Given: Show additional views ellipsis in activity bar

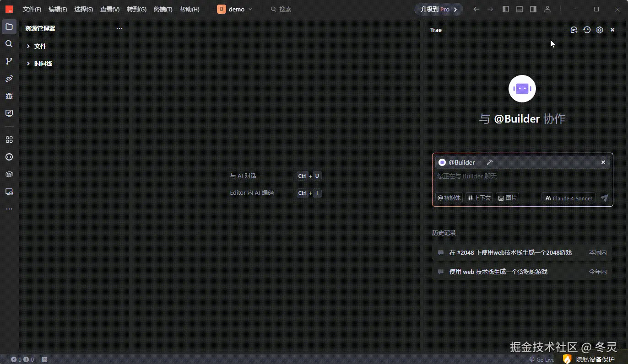Looking at the screenshot, I should 9,209.
